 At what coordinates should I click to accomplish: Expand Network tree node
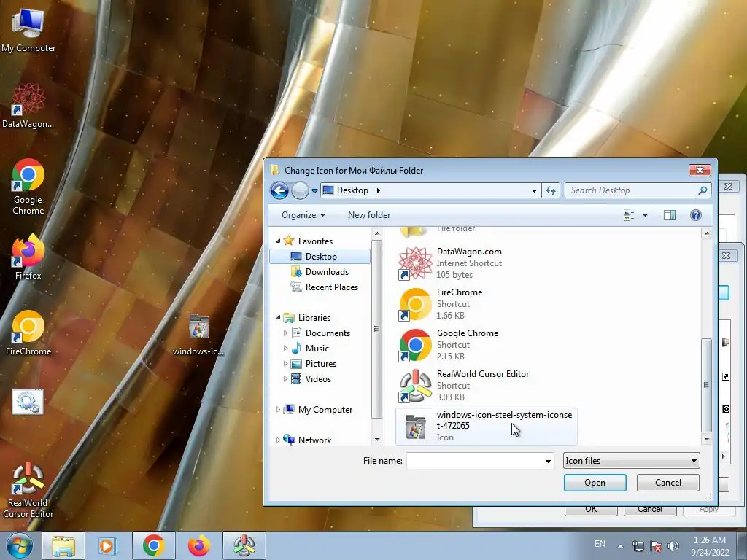(278, 440)
